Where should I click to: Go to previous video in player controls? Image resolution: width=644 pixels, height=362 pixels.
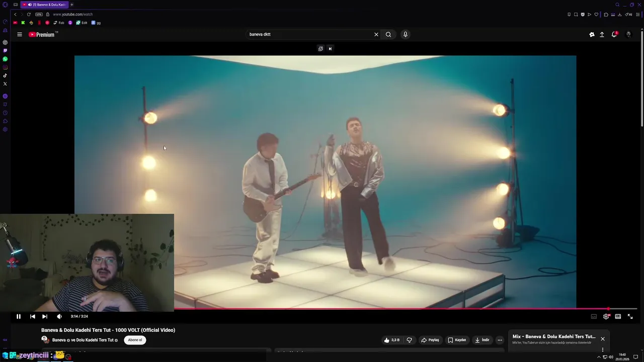pos(32,316)
